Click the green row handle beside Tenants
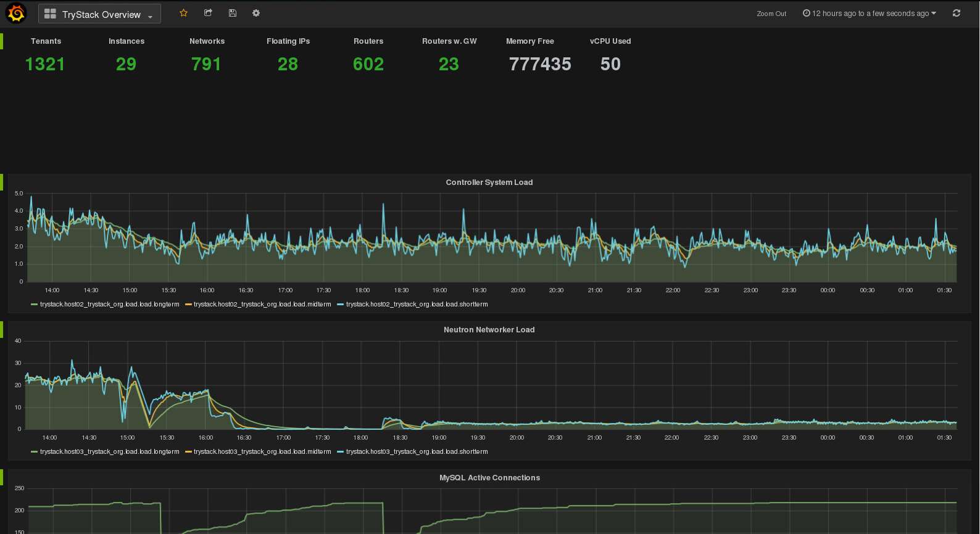This screenshot has height=534, width=980. pyautogui.click(x=2, y=41)
